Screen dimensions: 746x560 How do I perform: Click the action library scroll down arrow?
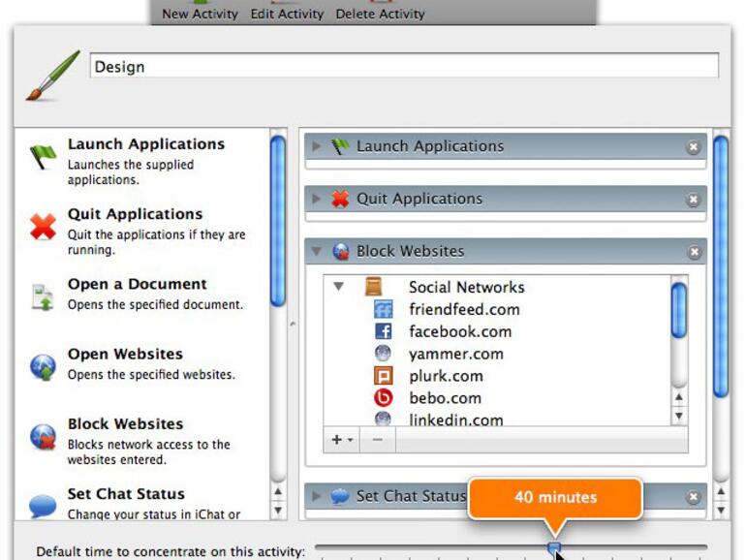pos(278,510)
